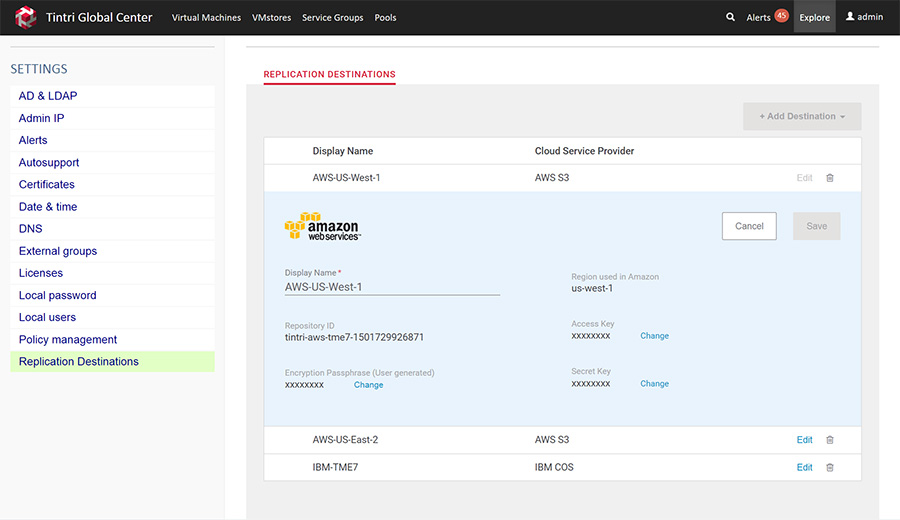This screenshot has height=520, width=900.
Task: Click the Tintri logo icon
Action: click(25, 17)
